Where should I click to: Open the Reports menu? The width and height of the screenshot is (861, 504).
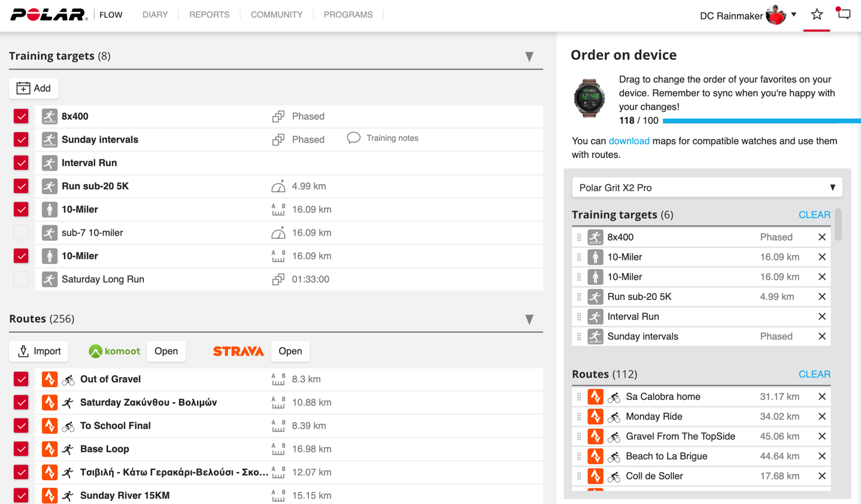tap(209, 15)
